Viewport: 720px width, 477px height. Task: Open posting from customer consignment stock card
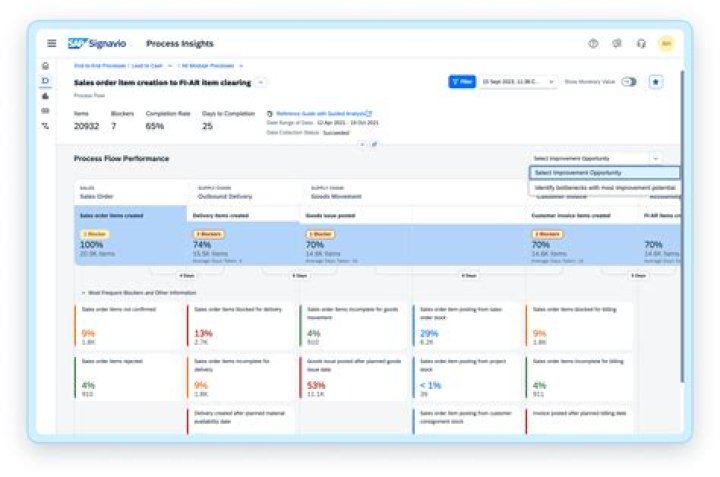[x=467, y=420]
